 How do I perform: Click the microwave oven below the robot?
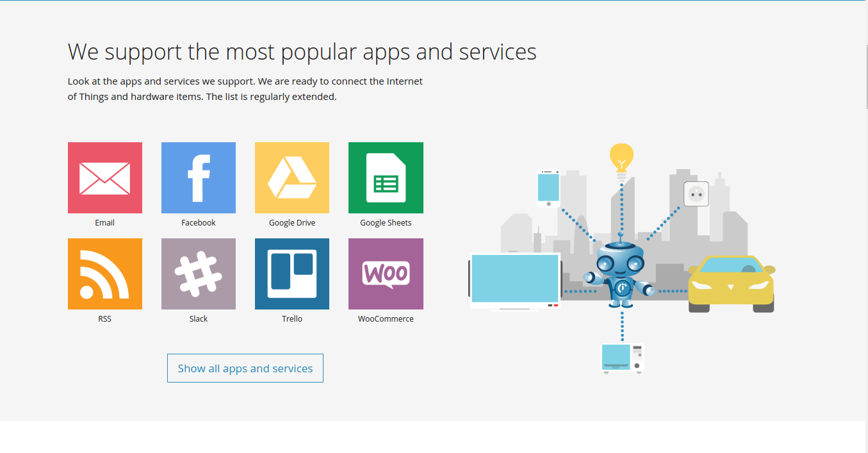(622, 358)
